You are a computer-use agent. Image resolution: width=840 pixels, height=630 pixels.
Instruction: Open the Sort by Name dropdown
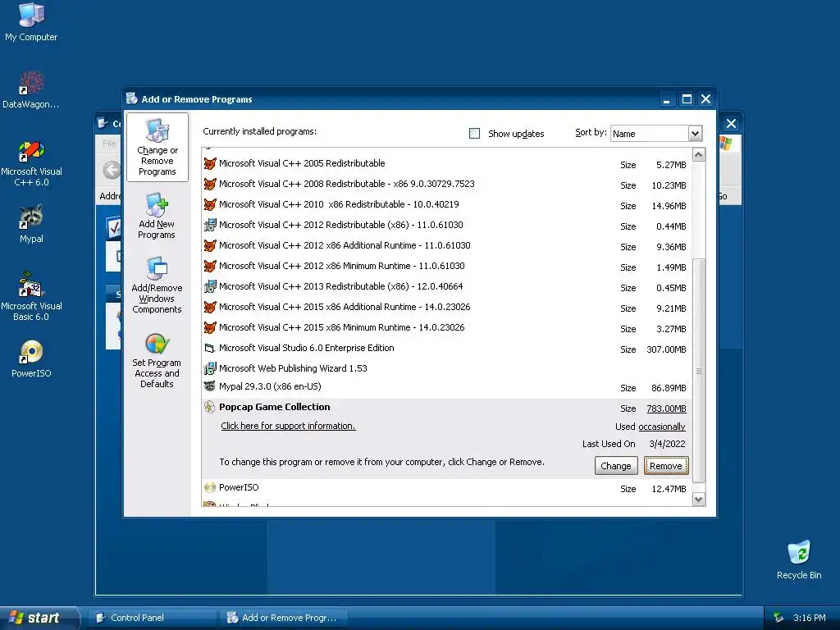pyautogui.click(x=695, y=134)
